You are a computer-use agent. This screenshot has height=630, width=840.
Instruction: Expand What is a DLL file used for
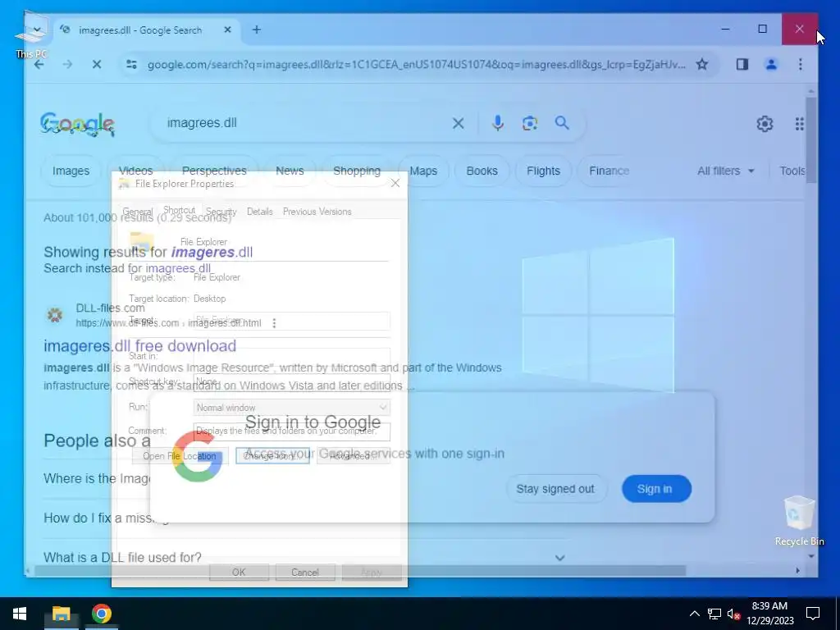tap(559, 558)
